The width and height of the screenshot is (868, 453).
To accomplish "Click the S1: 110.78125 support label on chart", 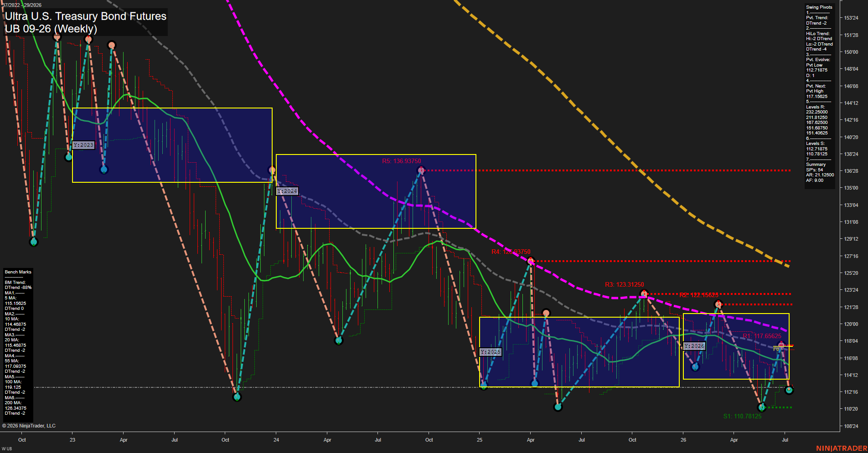I will 742,416.
